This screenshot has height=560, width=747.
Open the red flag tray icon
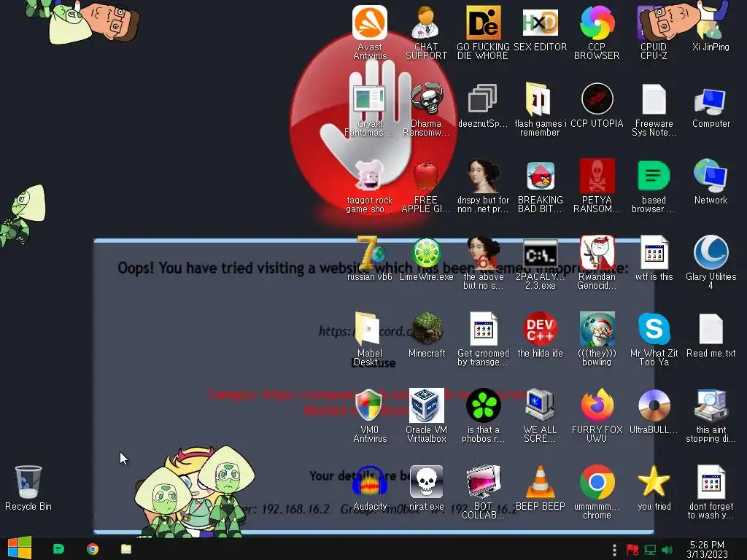(632, 550)
